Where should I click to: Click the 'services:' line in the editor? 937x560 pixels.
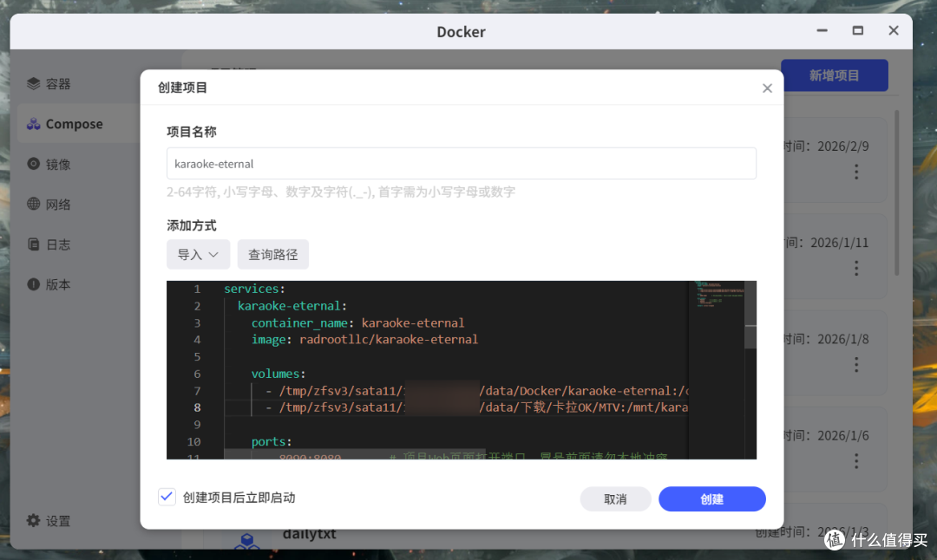pyautogui.click(x=254, y=289)
